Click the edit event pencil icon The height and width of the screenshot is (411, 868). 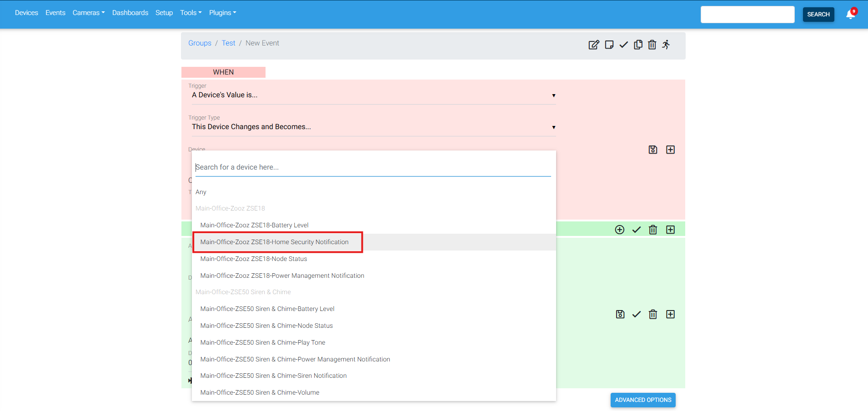(594, 45)
